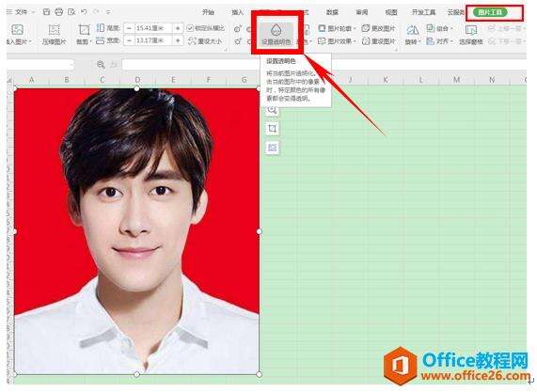537x392 pixels.
Task: Open the Selection Pane (选择窗格)
Action: click(x=471, y=35)
